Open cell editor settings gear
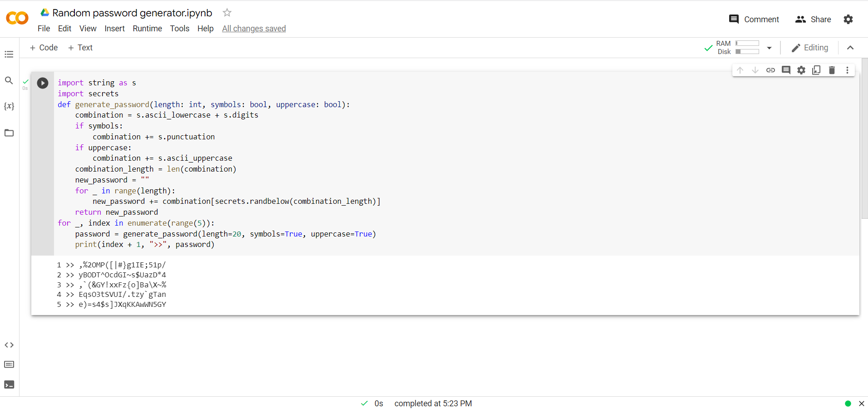Image resolution: width=868 pixels, height=409 pixels. [x=801, y=70]
